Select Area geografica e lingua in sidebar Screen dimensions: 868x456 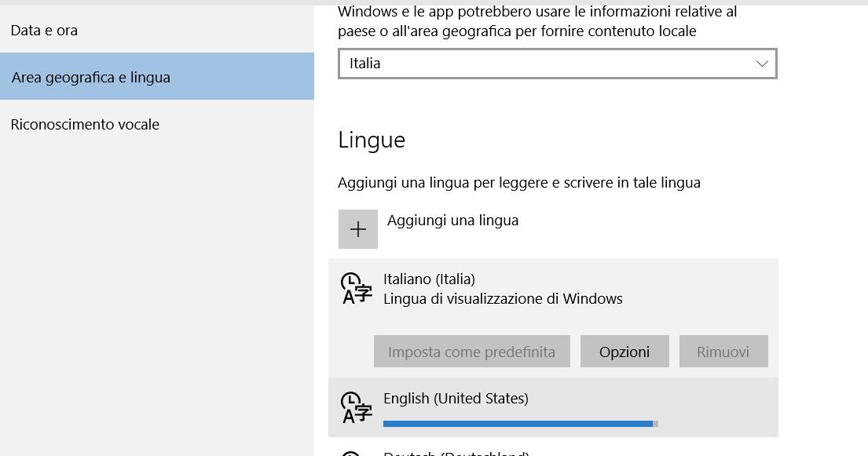(x=157, y=77)
